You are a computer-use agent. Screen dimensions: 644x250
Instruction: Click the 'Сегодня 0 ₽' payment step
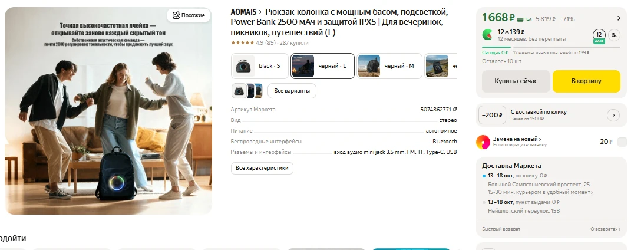click(x=495, y=52)
